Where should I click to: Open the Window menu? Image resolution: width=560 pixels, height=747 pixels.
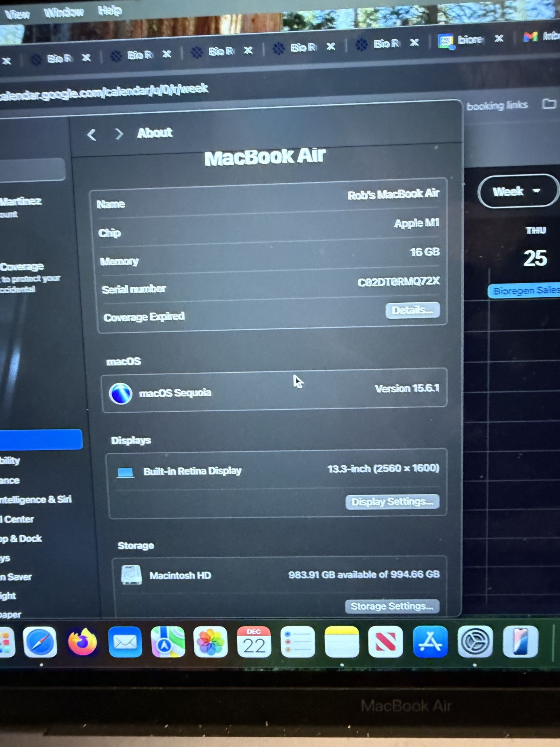coord(64,12)
